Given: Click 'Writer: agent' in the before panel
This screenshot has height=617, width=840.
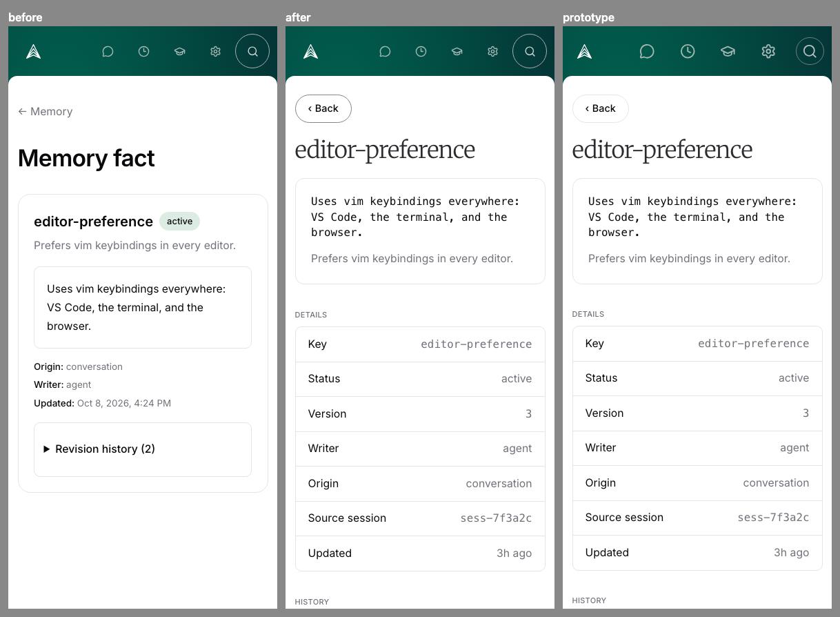Looking at the screenshot, I should [63, 384].
